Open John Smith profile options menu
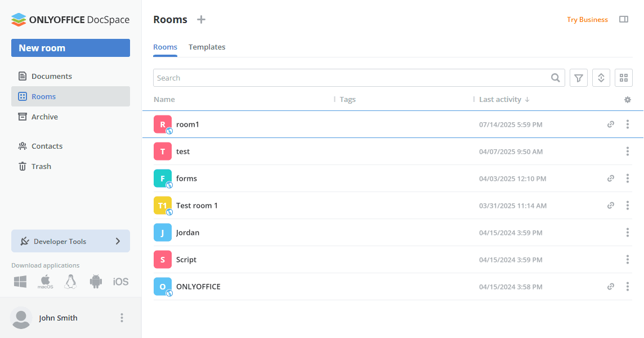 122,318
